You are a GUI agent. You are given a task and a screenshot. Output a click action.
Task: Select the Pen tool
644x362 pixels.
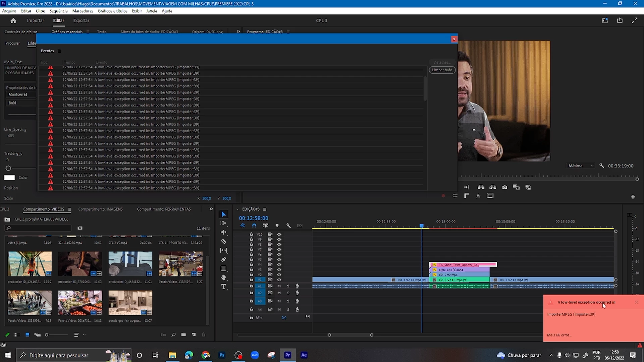point(224,259)
